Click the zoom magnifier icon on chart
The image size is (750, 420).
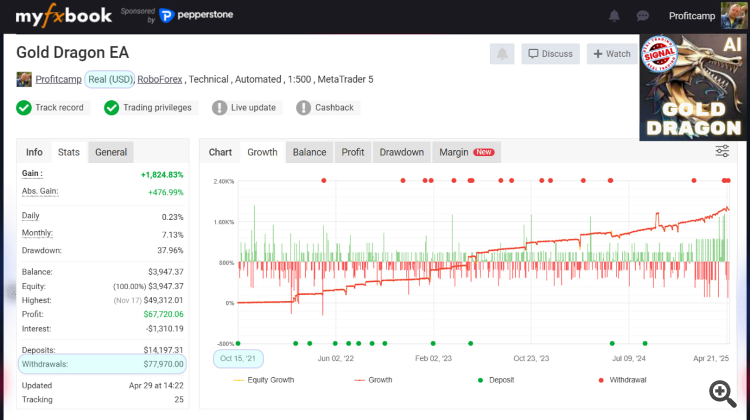tap(722, 394)
